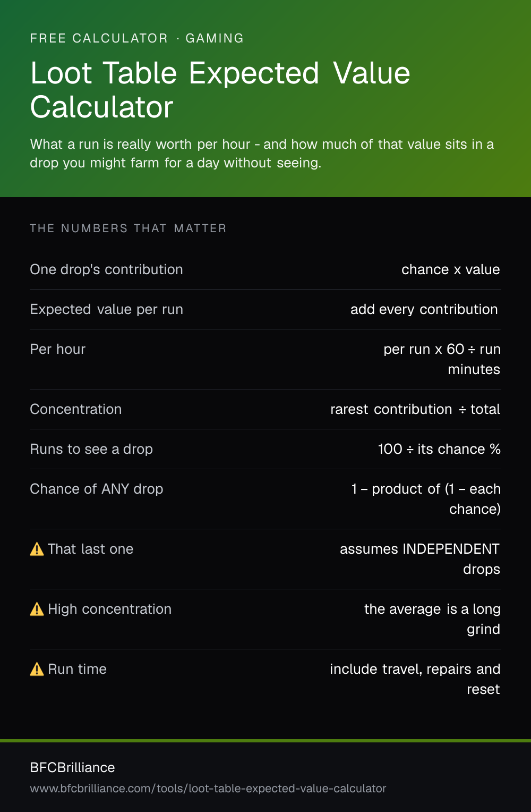Click the warning icon beside Run time
The image size is (531, 812).
[x=37, y=669]
